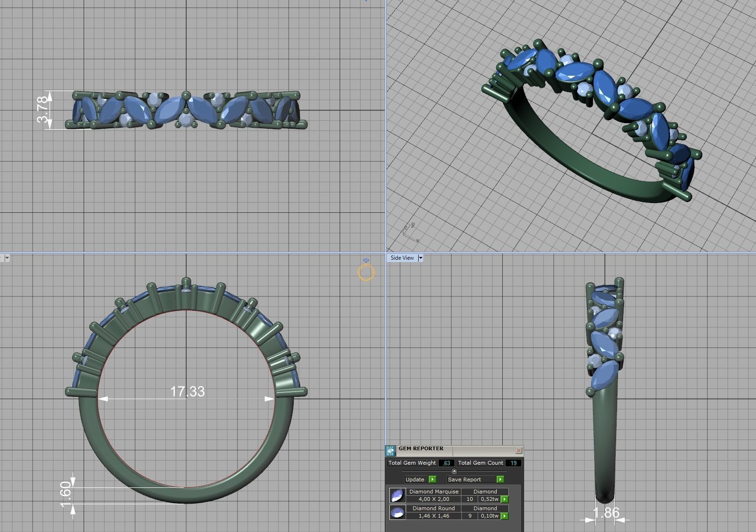This screenshot has height=532, width=756.
Task: Open the Side View viewport dropdown arrow
Action: [x=421, y=258]
